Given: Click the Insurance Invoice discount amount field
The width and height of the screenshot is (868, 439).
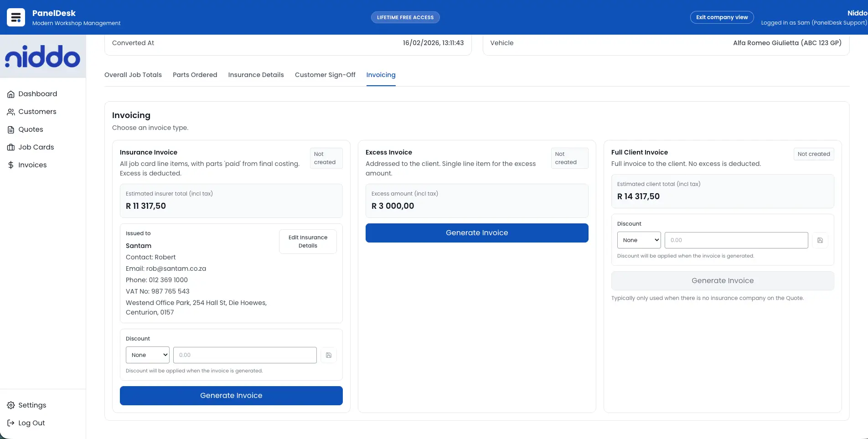Looking at the screenshot, I should coord(244,355).
